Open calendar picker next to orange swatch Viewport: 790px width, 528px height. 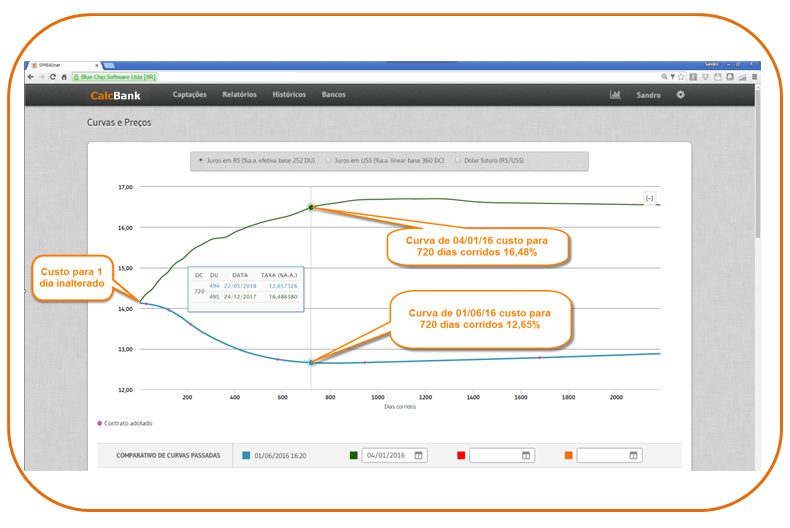(634, 455)
